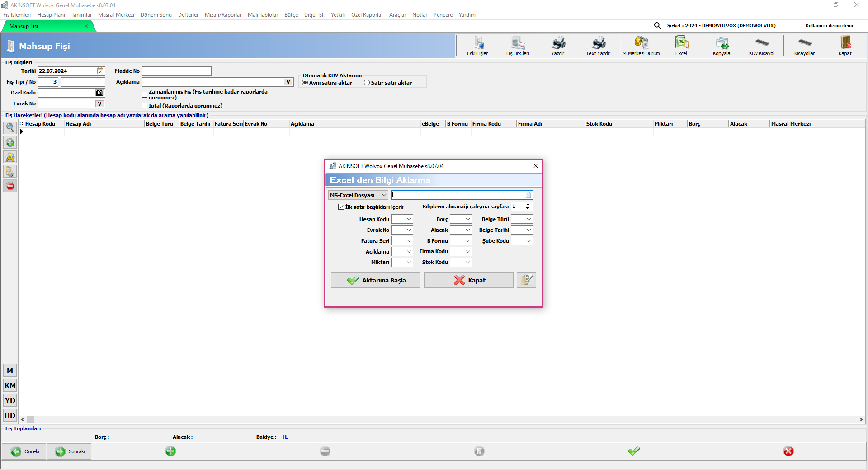The image size is (868, 470).
Task: Click the Yazdır printer icon
Action: tap(558, 46)
